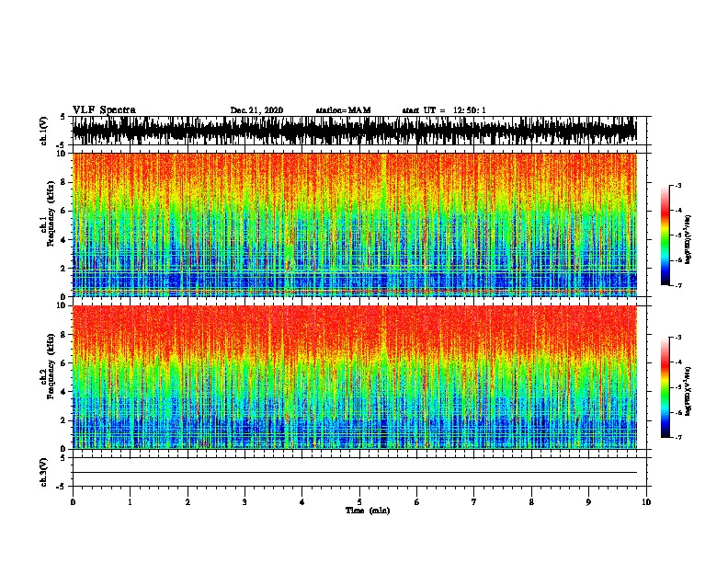Click time axis tick label "3"
Image resolution: width=728 pixels, height=563 pixels.
[245, 502]
